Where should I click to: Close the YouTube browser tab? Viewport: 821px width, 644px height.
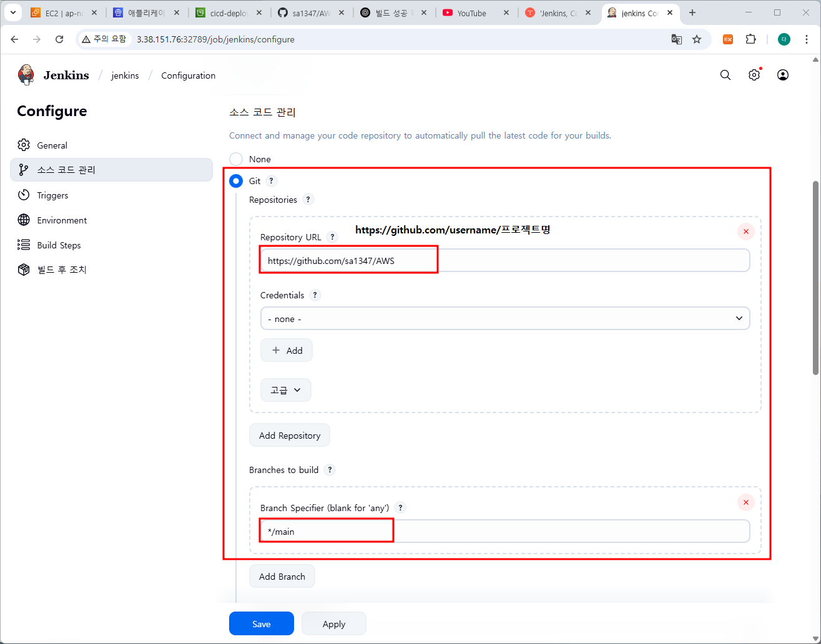tap(506, 12)
